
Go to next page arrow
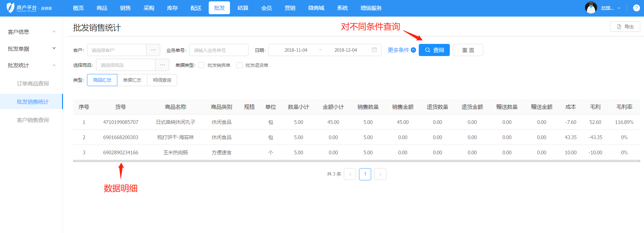pos(380,174)
